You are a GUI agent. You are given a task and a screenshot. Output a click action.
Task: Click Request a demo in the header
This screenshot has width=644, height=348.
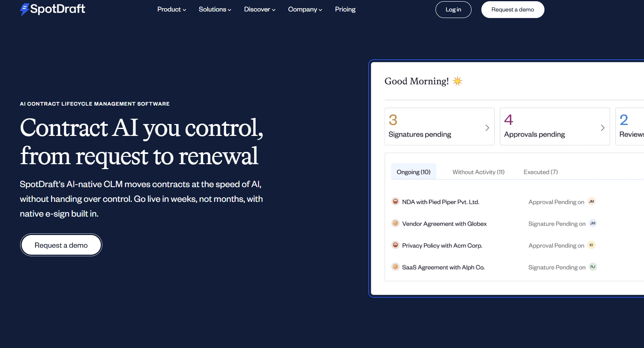[513, 9]
